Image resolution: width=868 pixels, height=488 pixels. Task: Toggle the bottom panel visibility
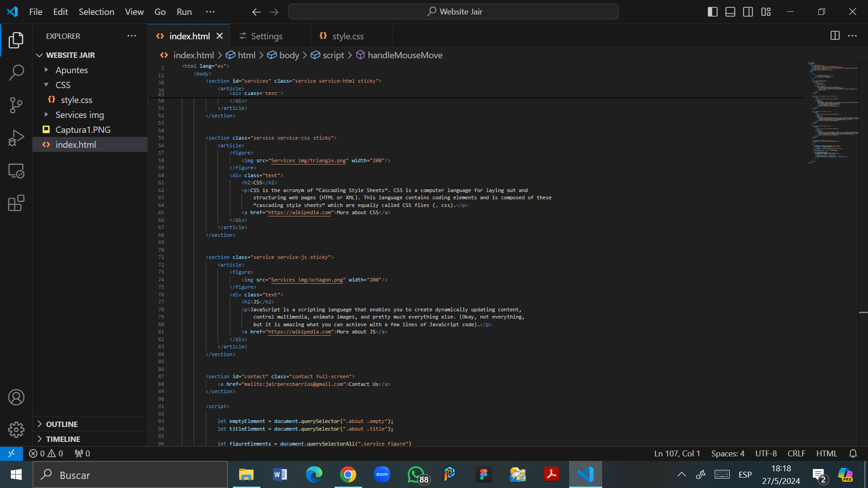point(730,12)
